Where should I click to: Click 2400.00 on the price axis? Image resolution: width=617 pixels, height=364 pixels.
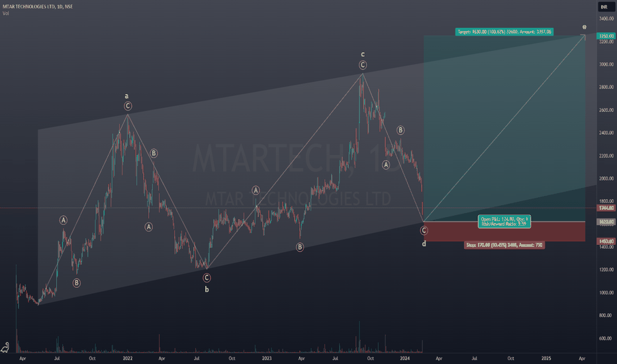[x=606, y=133]
